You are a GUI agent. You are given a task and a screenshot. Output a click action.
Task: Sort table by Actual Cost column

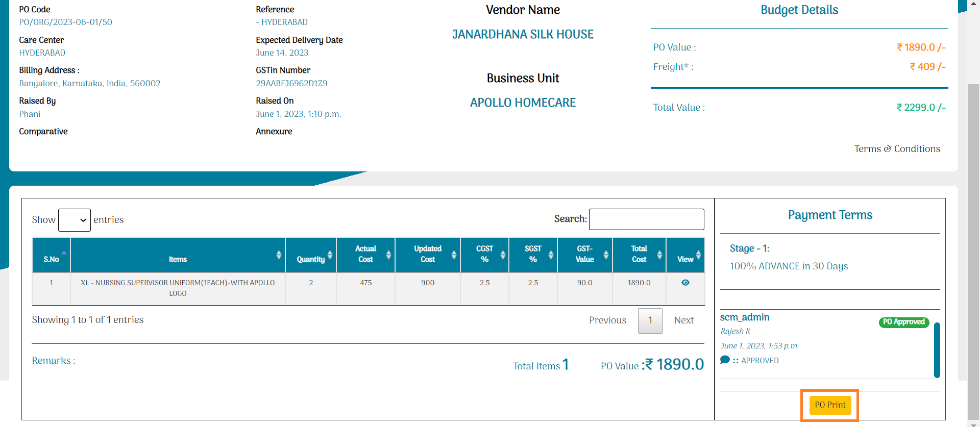[365, 255]
